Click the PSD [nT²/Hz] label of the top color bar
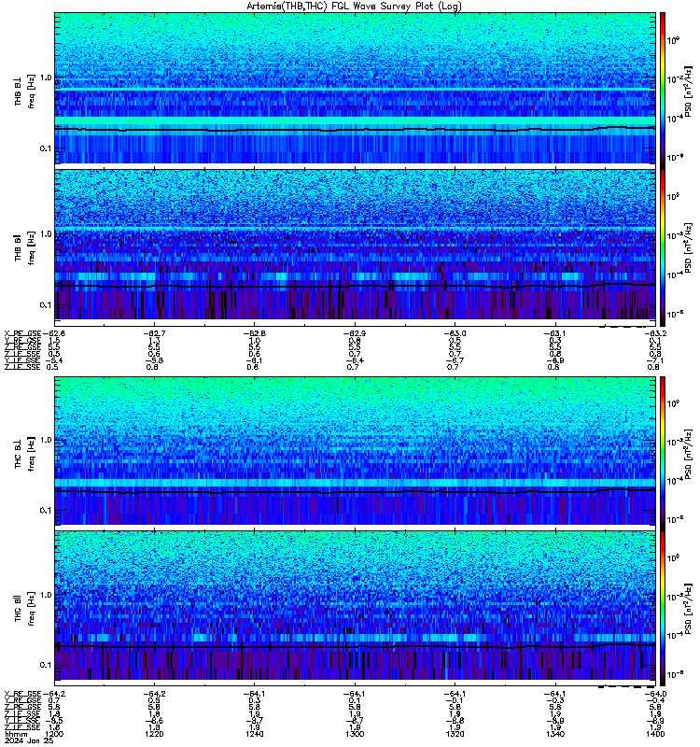Screen dimensions: 700x747 coord(688,92)
